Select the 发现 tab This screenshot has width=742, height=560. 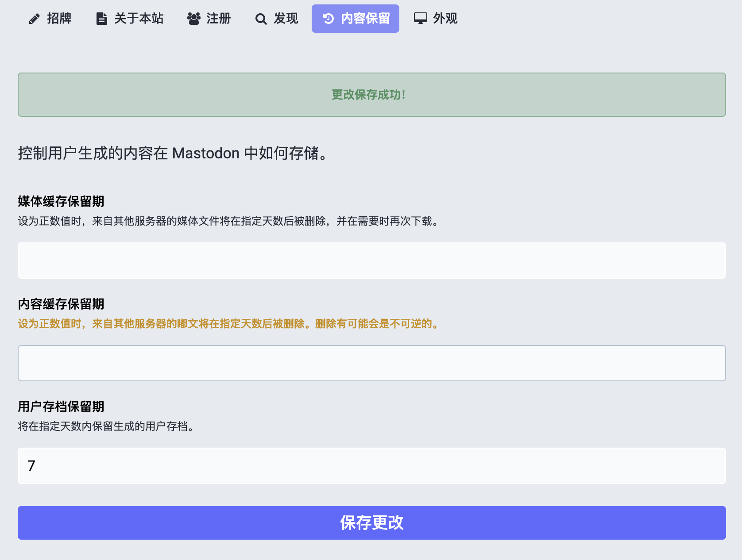coord(286,19)
